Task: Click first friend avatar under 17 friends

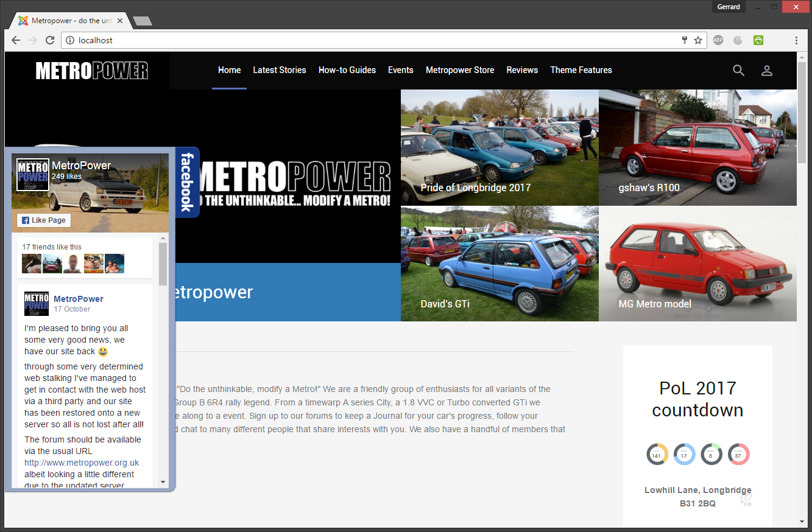Action: pyautogui.click(x=32, y=264)
